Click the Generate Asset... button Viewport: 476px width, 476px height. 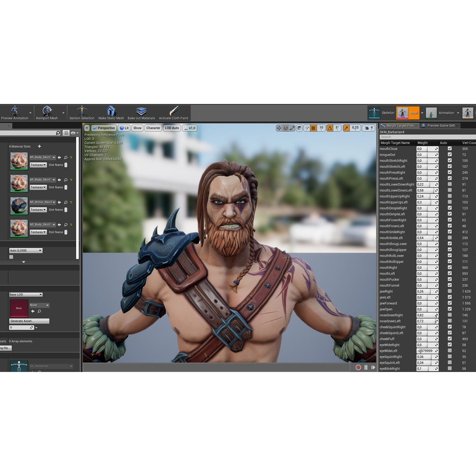pos(29,321)
